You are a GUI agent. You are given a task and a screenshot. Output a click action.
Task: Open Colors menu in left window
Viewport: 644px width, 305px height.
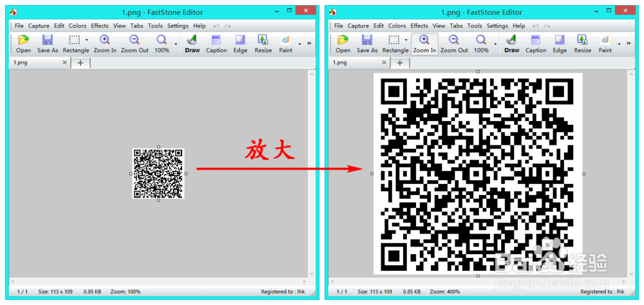[78, 26]
